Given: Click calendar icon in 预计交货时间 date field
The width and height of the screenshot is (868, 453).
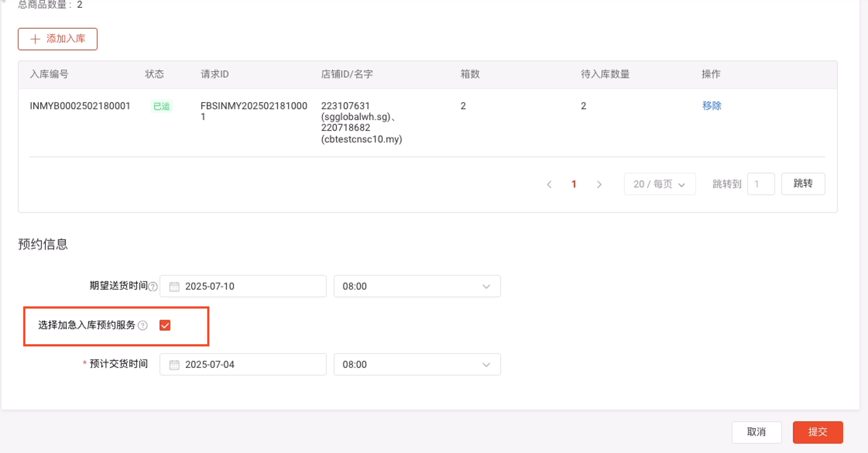Looking at the screenshot, I should coord(174,365).
